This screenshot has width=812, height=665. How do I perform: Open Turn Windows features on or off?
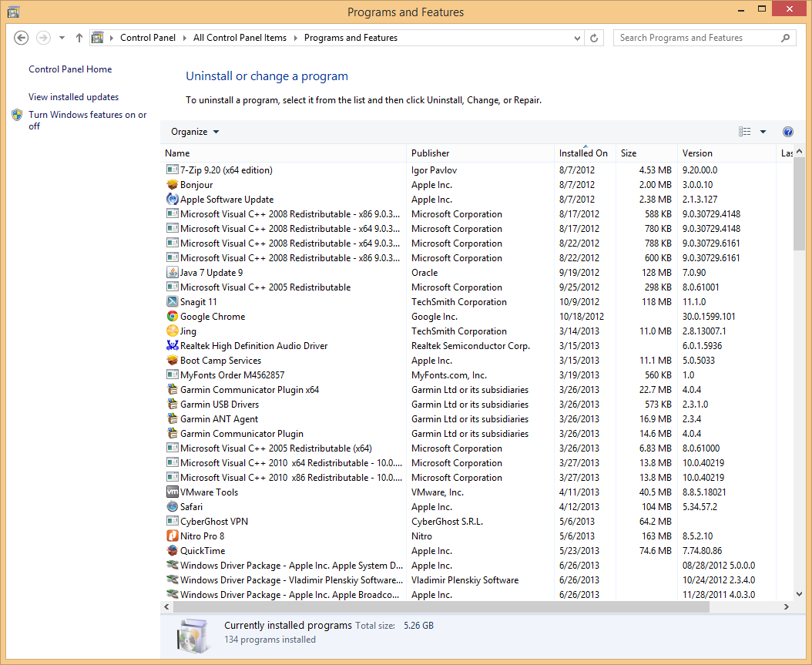point(88,120)
